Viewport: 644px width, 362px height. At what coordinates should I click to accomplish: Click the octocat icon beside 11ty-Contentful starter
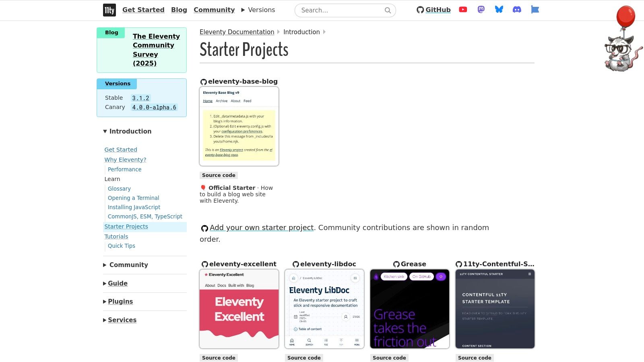[x=458, y=264]
